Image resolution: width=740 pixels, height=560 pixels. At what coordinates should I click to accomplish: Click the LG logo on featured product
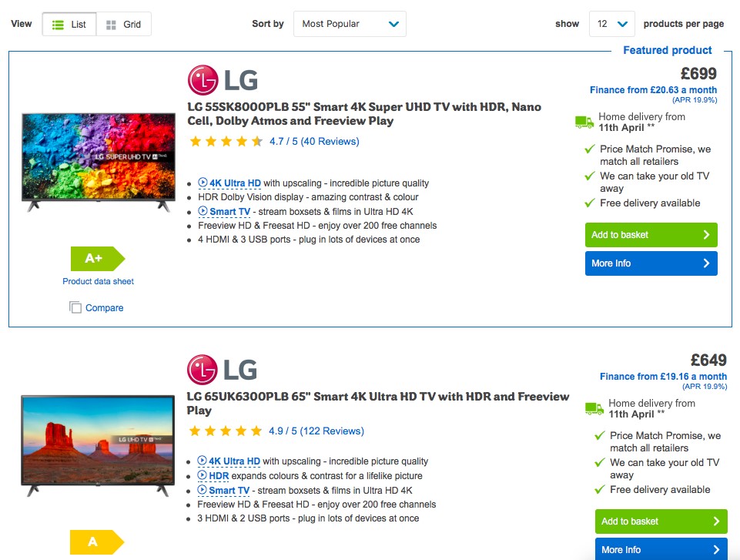pos(223,80)
